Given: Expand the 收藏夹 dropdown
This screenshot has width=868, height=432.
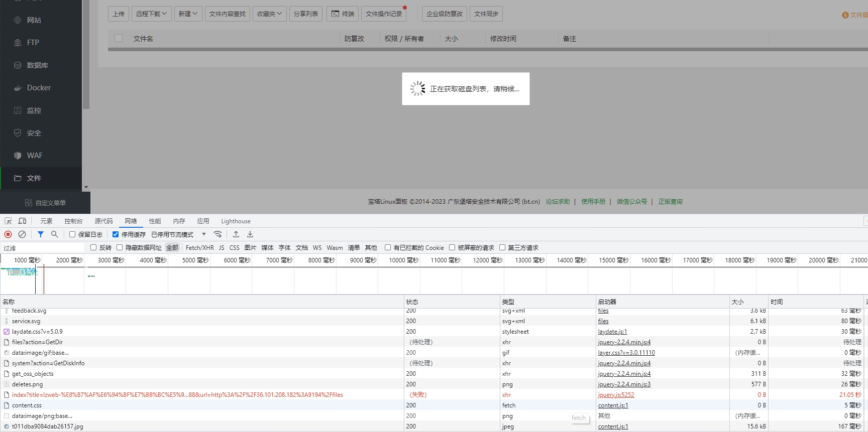Looking at the screenshot, I should point(269,14).
